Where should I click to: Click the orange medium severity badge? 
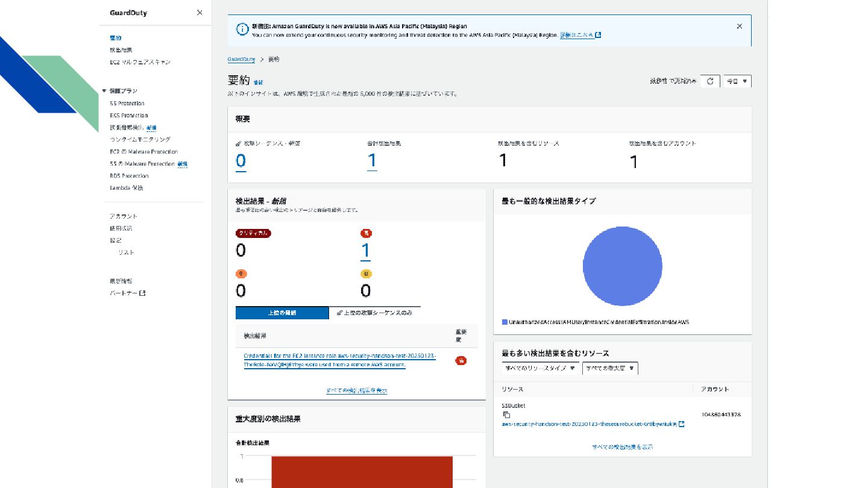[241, 274]
